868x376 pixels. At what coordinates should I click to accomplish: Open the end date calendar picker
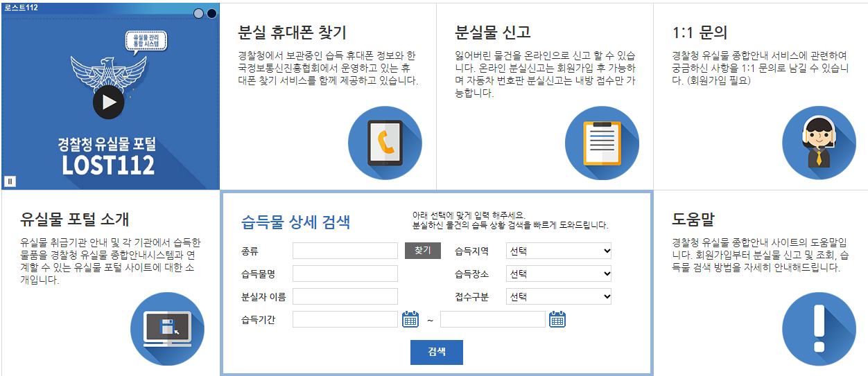pyautogui.click(x=557, y=319)
